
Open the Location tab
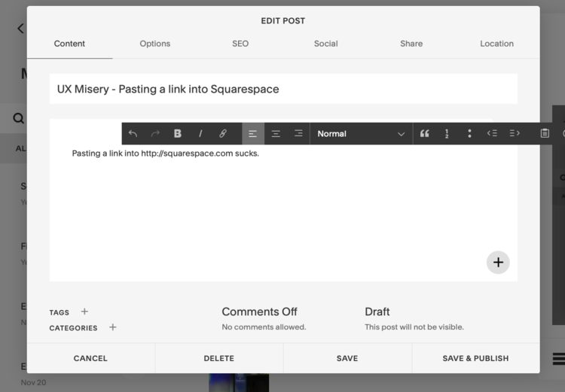click(x=496, y=44)
